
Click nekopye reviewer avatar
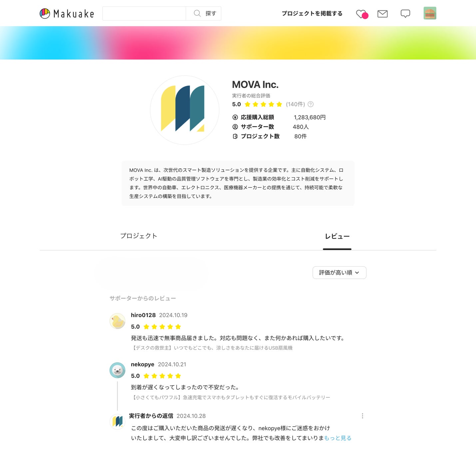pos(118,370)
